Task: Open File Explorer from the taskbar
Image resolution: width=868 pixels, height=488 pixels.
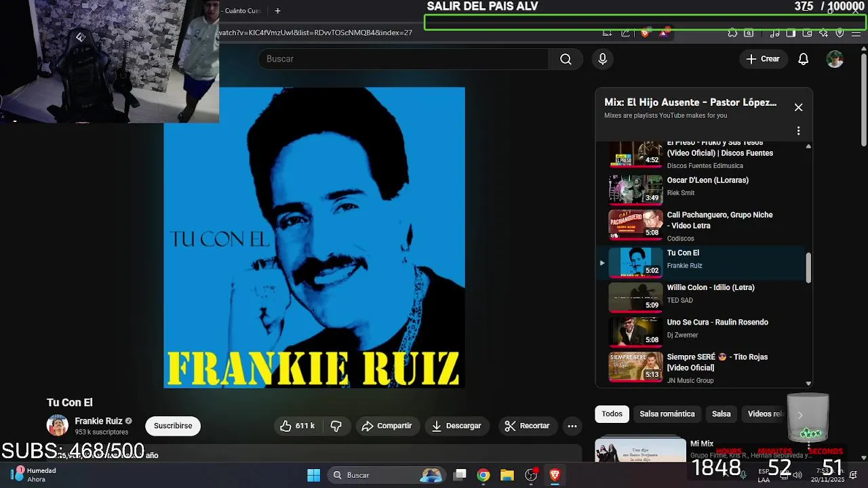Action: click(x=507, y=475)
